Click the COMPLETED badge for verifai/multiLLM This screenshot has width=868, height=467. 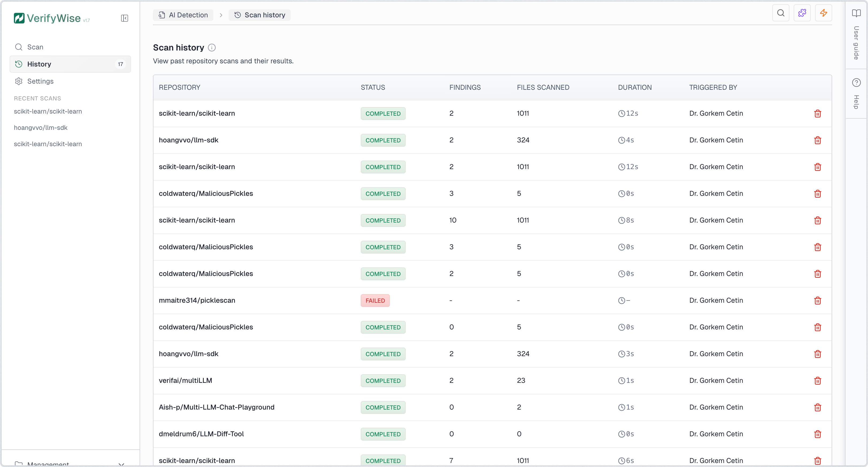click(383, 380)
